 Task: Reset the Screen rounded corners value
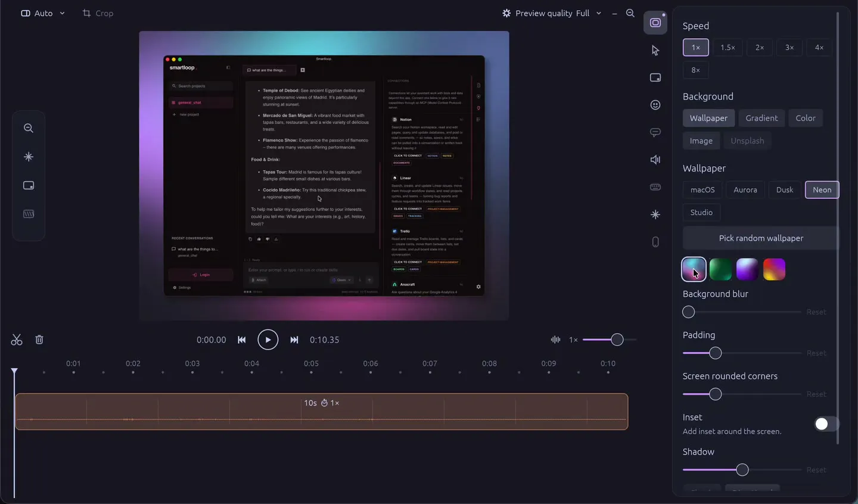pyautogui.click(x=816, y=394)
